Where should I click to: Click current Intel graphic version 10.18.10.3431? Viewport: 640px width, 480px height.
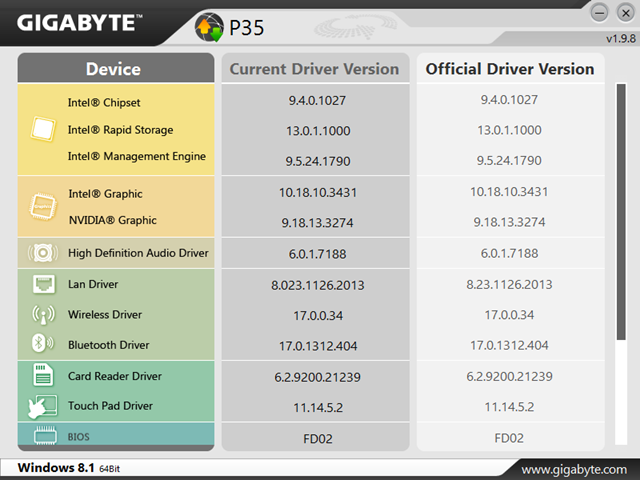[318, 193]
